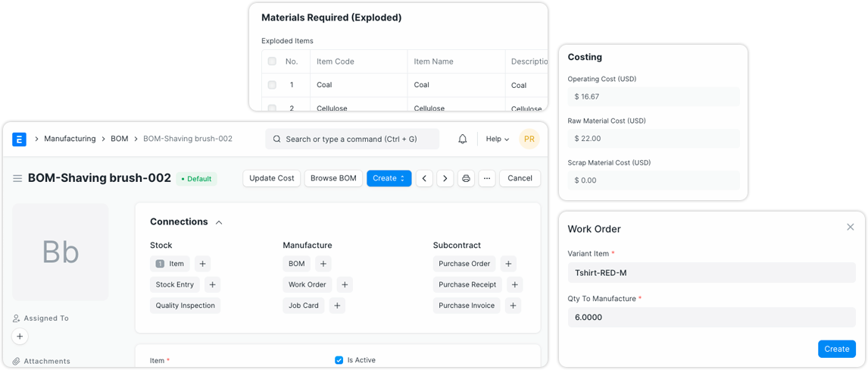Click the search or command bar

pos(352,139)
